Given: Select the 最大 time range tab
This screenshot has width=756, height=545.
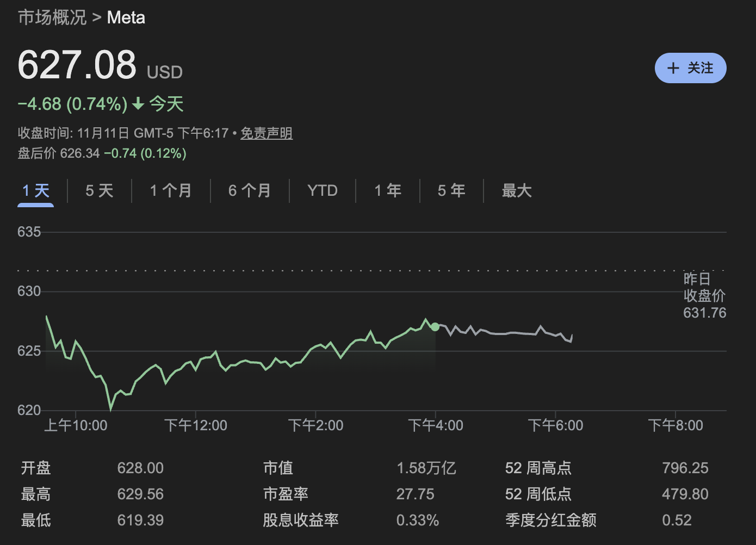Looking at the screenshot, I should [517, 190].
